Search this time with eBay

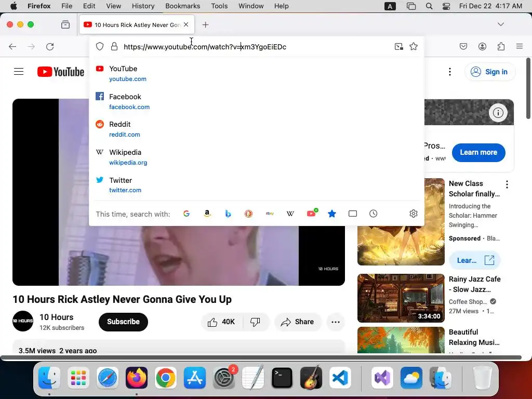pyautogui.click(x=270, y=214)
